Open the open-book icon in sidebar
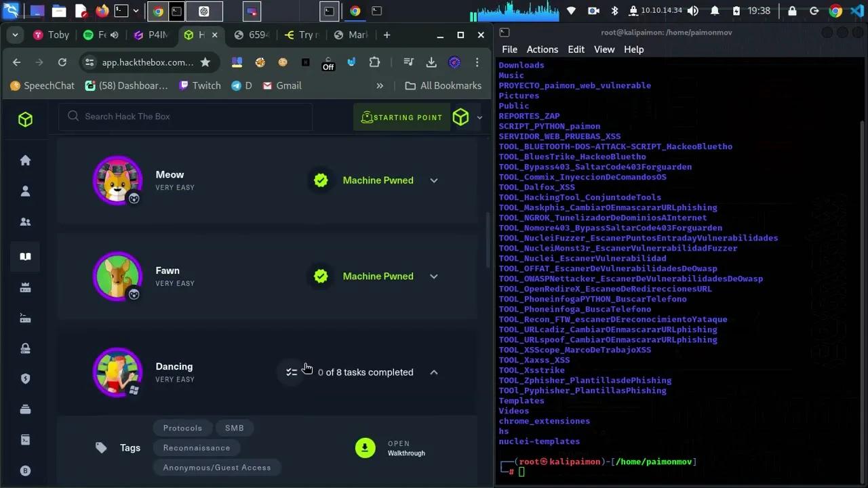This screenshot has height=488, width=868. [25, 257]
